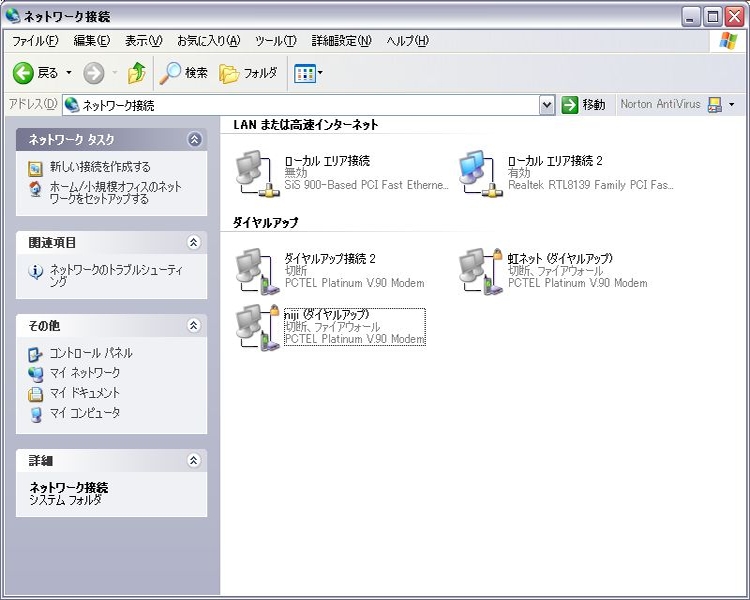Select the ダイヤルアップ接続 2 modem icon

[x=257, y=271]
